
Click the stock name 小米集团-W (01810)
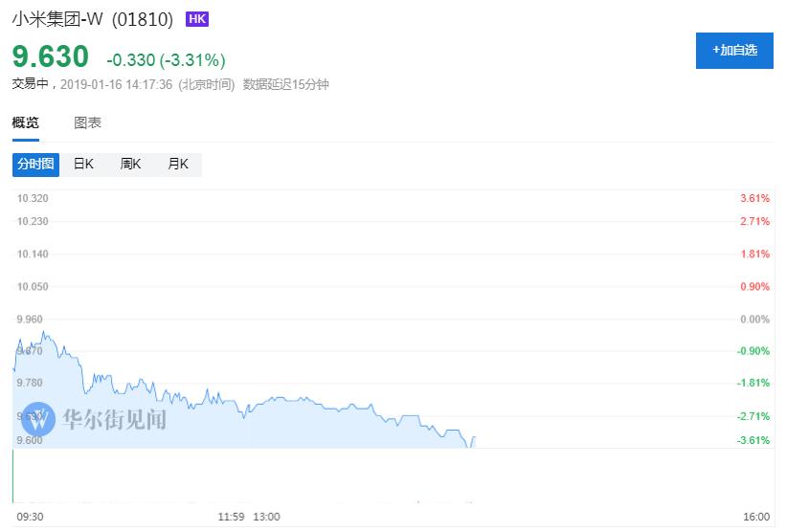(94, 19)
